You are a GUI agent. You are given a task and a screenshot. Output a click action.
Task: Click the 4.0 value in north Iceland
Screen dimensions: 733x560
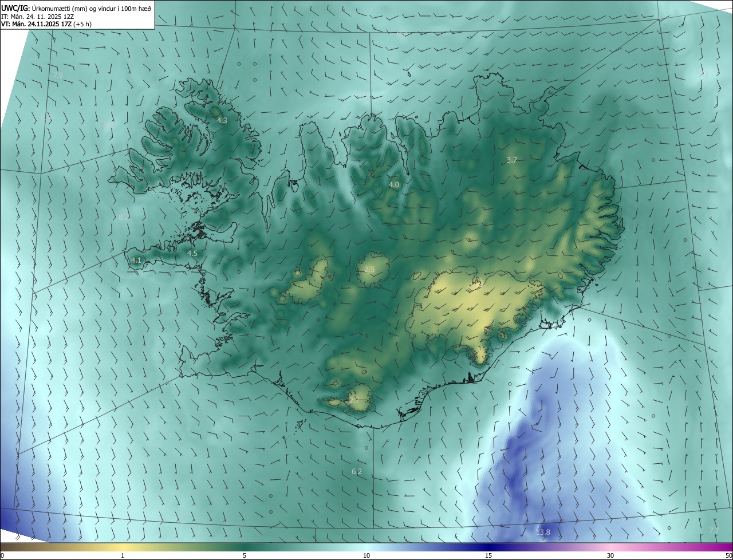click(394, 185)
